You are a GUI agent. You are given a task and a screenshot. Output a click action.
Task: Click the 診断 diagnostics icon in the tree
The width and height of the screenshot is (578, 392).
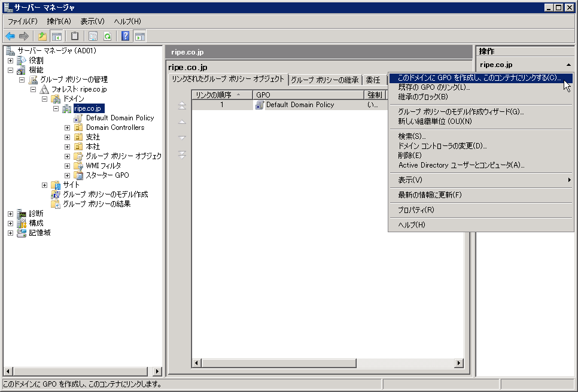tap(22, 214)
